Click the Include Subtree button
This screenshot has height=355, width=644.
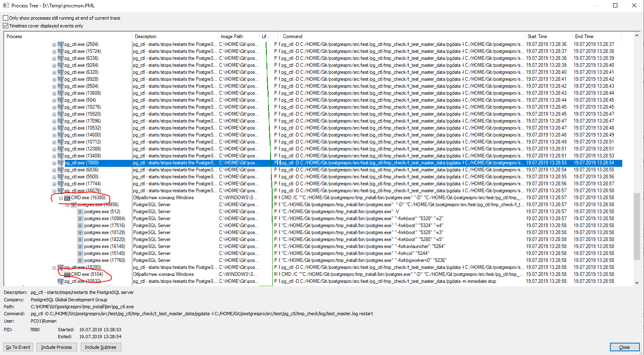click(100, 347)
